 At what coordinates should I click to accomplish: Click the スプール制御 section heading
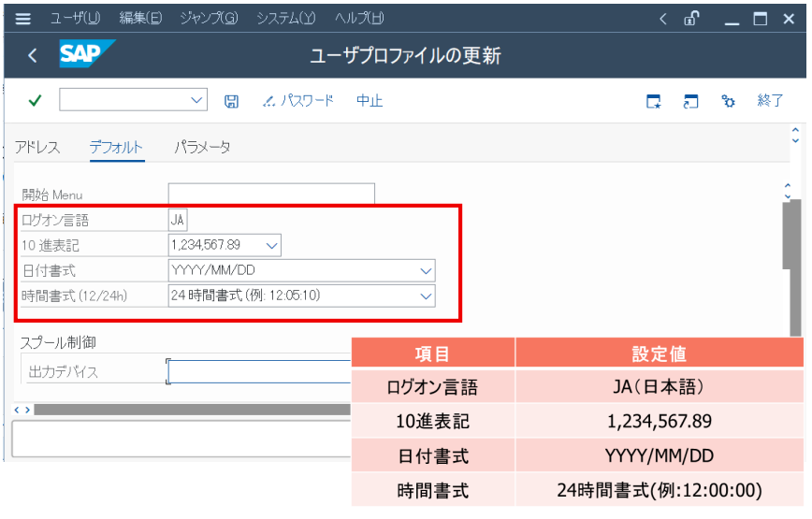(58, 342)
